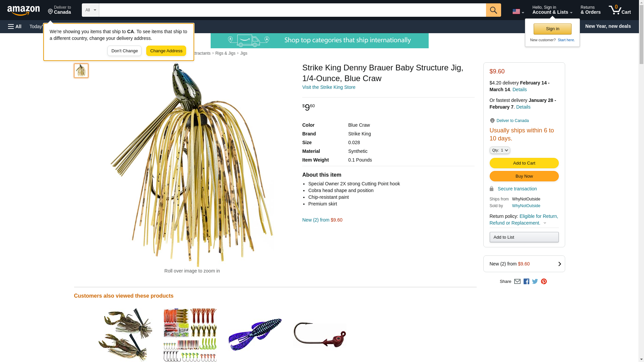Share product on Facebook

(526, 282)
